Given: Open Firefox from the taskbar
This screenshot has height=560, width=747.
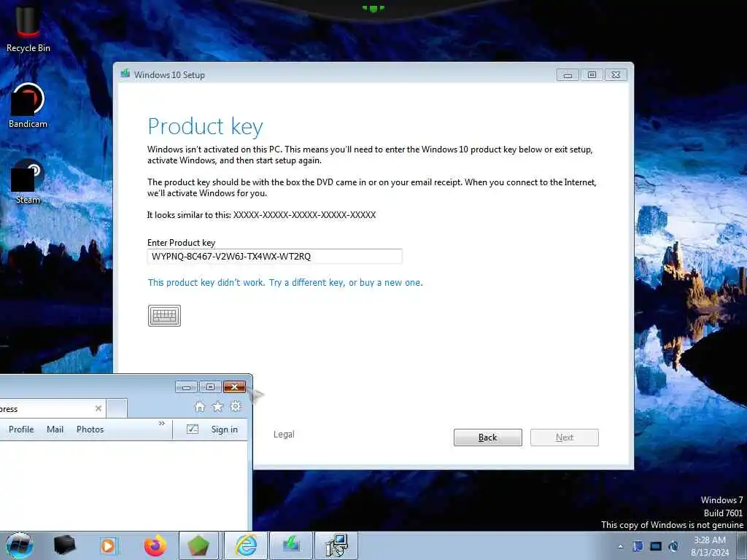Looking at the screenshot, I should point(155,545).
